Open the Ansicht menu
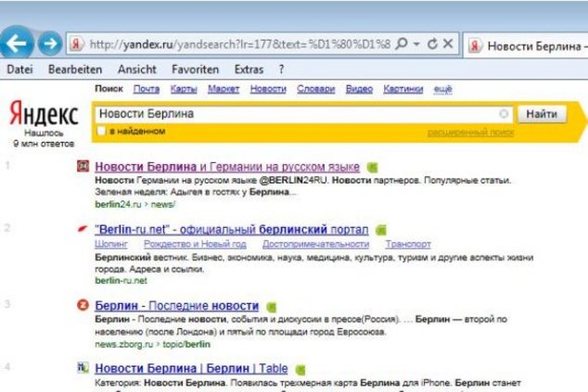588x392 pixels. [x=137, y=70]
